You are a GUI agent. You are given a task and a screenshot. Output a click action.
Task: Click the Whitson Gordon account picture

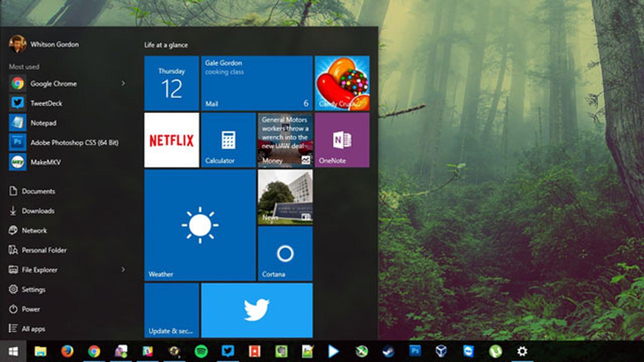pyautogui.click(x=19, y=44)
